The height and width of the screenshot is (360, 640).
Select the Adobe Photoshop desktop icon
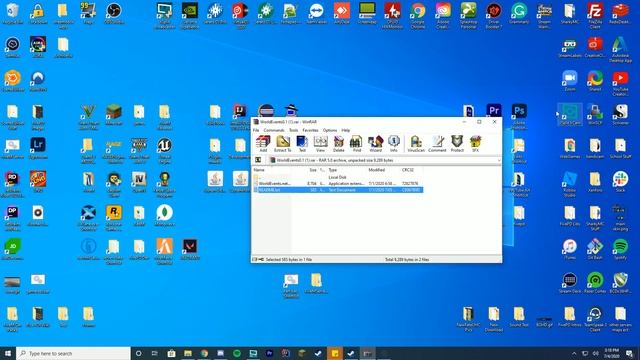click(519, 116)
